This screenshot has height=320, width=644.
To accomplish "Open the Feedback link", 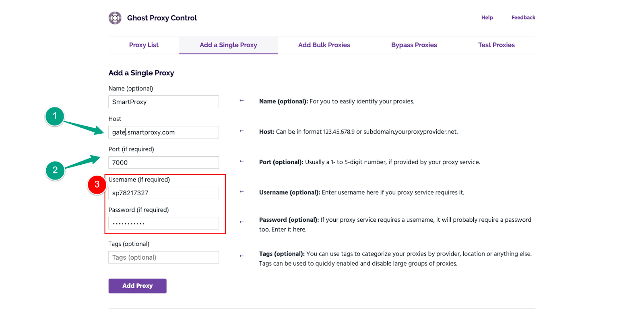I will (x=523, y=18).
